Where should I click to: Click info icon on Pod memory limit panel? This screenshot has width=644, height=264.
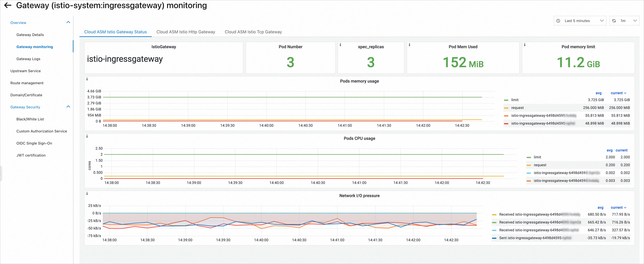pyautogui.click(x=525, y=45)
